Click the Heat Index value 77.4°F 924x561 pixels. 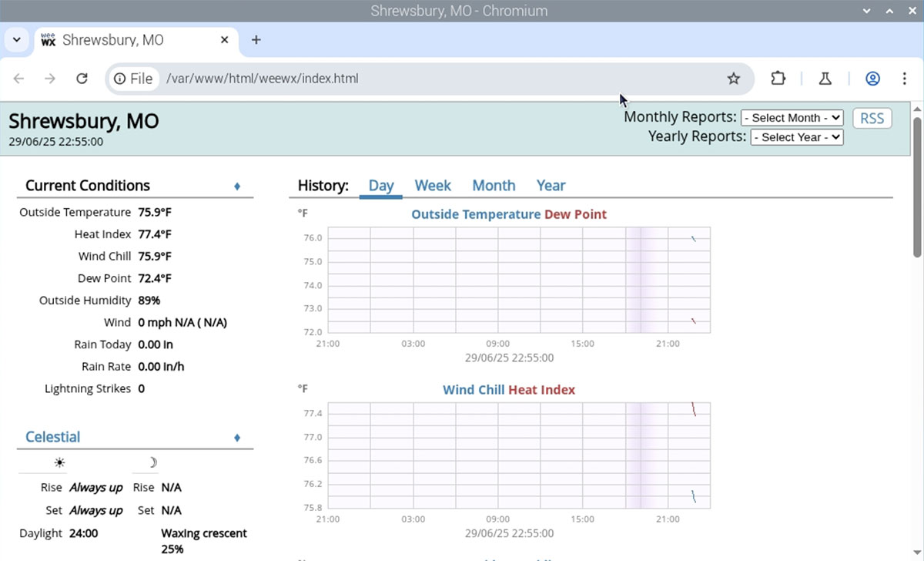[x=155, y=234]
